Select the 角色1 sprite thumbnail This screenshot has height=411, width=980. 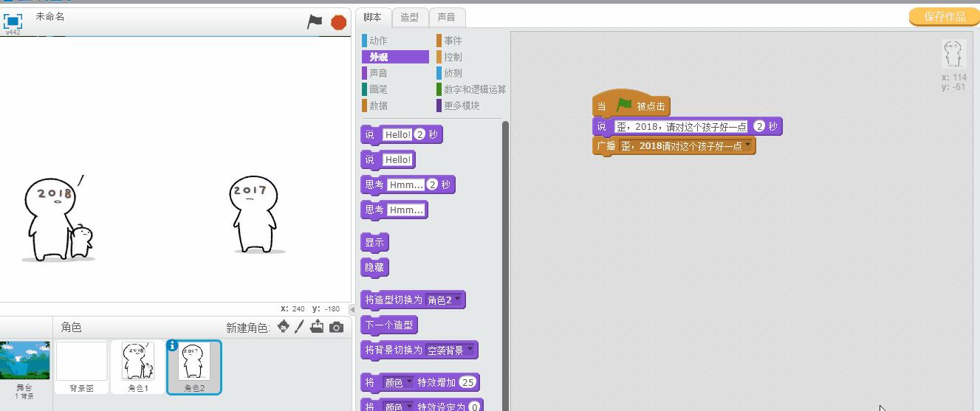138,367
